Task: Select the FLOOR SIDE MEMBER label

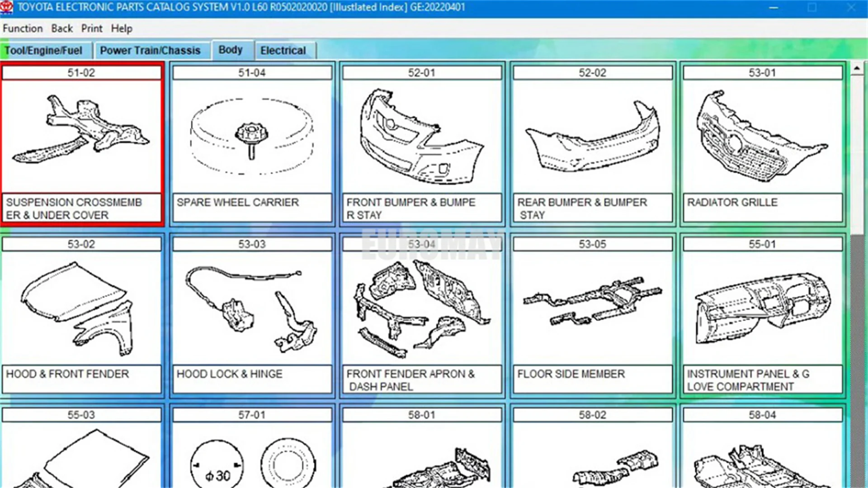Action: (593, 379)
